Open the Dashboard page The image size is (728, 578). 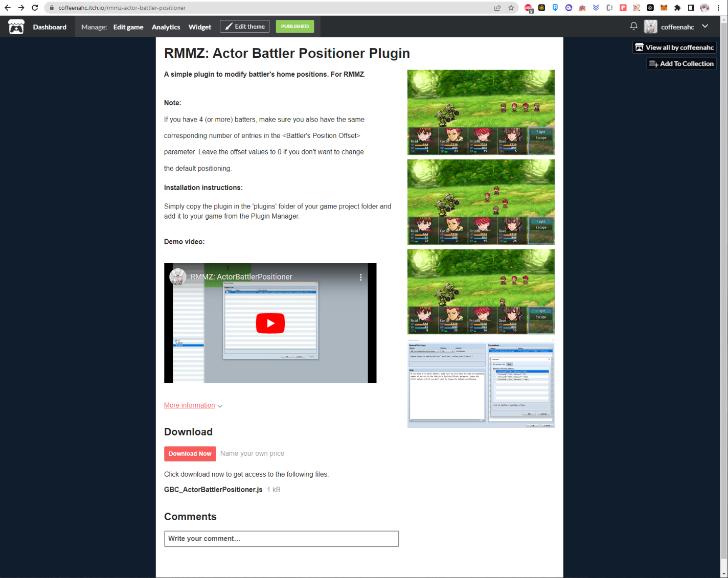[50, 27]
